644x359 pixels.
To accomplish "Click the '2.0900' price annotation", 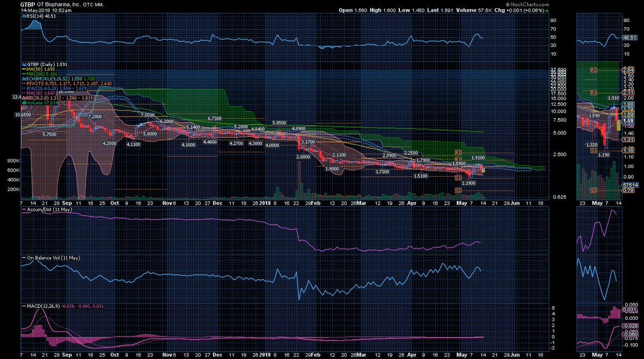I will tap(389, 155).
